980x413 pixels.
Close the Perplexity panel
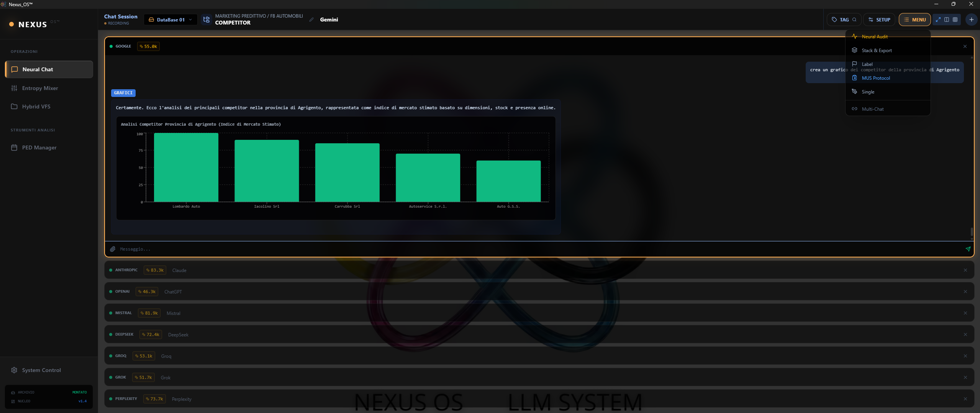[965, 399]
